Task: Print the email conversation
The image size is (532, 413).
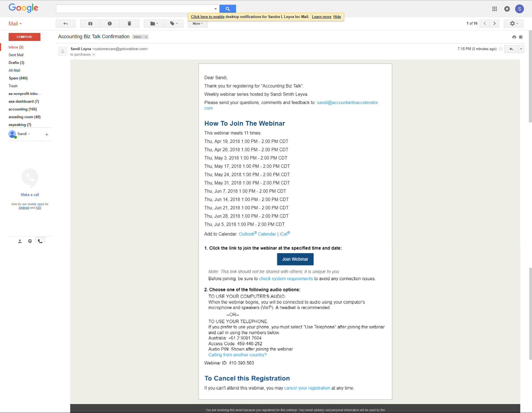Action: [514, 37]
